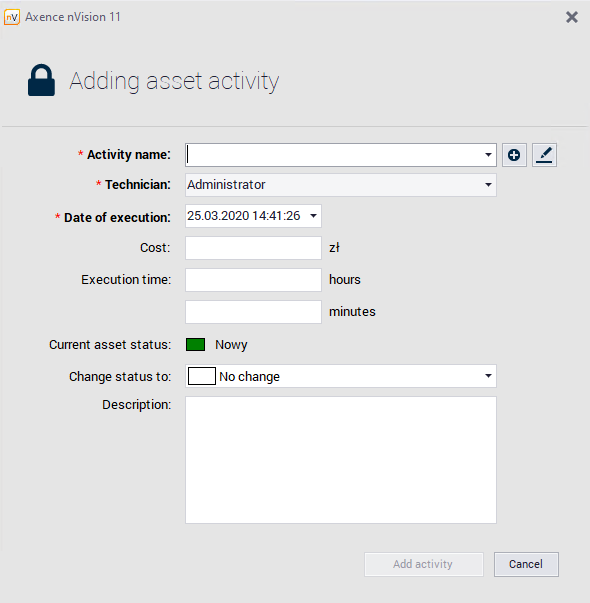Click the date value 25.03.2020 14:41:26
The image size is (590, 603).
pyautogui.click(x=243, y=216)
